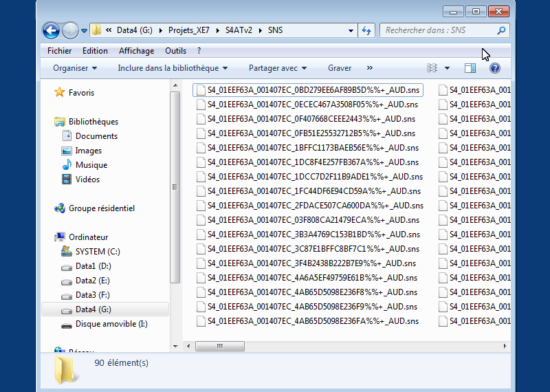This screenshot has height=392, width=550.
Task: Open Musique library
Action: pos(91,165)
